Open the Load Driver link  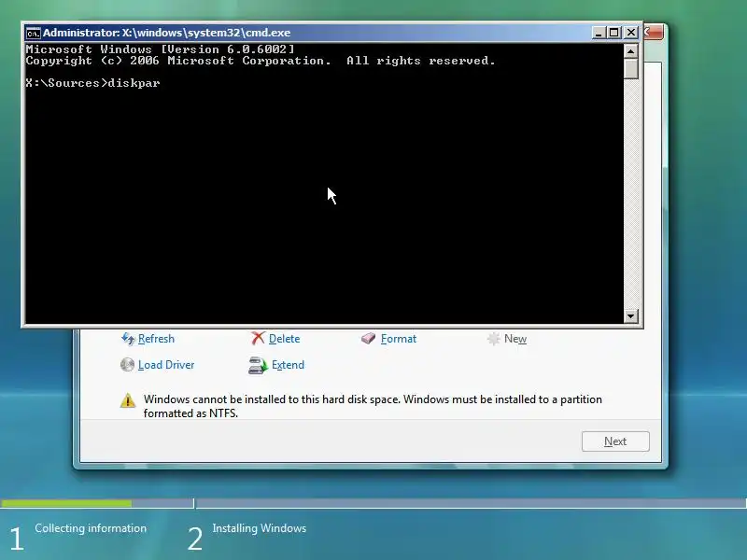click(166, 365)
